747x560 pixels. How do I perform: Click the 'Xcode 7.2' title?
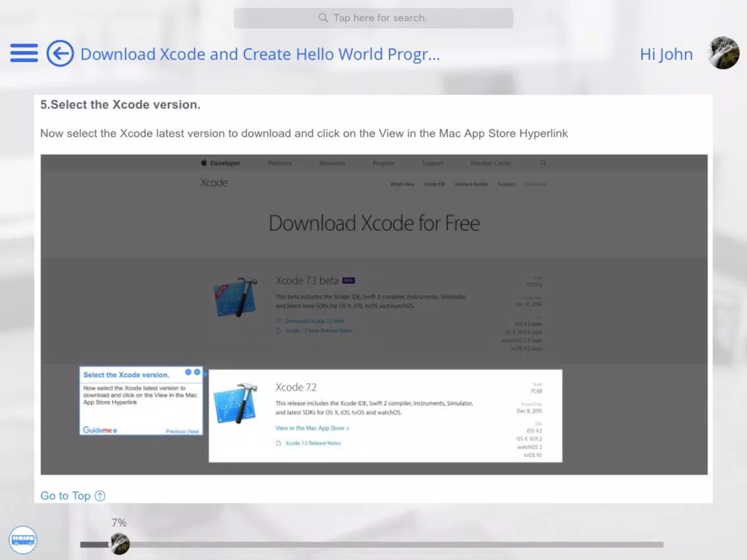(296, 387)
